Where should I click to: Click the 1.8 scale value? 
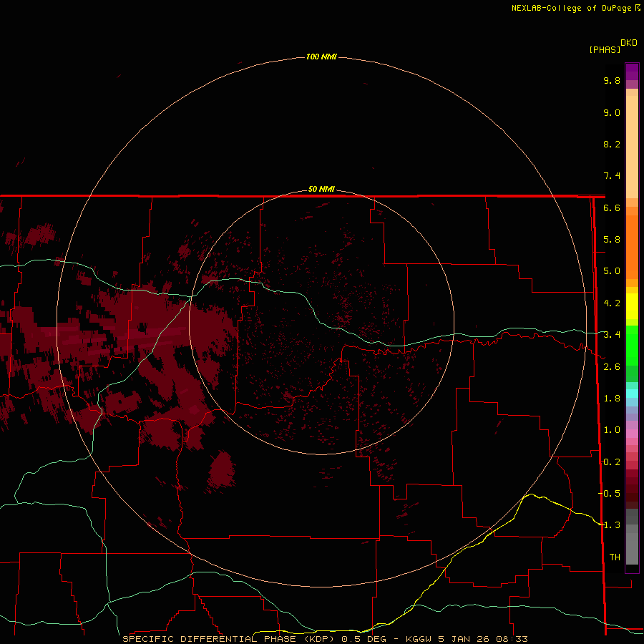612,399
